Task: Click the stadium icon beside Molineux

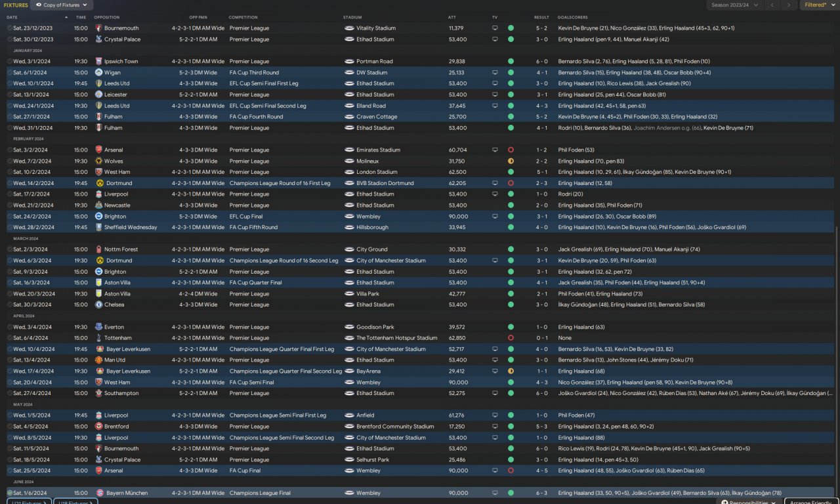Action: [349, 161]
